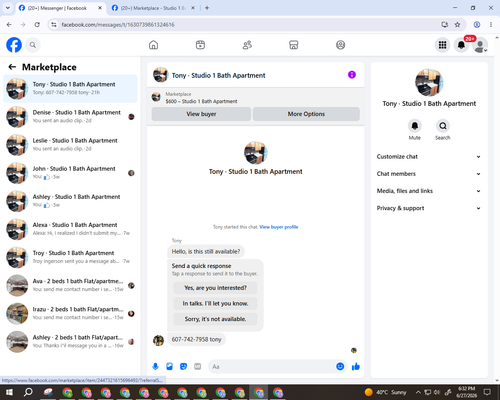
Task: Send quick reply 'In talks. I'll let you know.'
Action: click(x=215, y=303)
